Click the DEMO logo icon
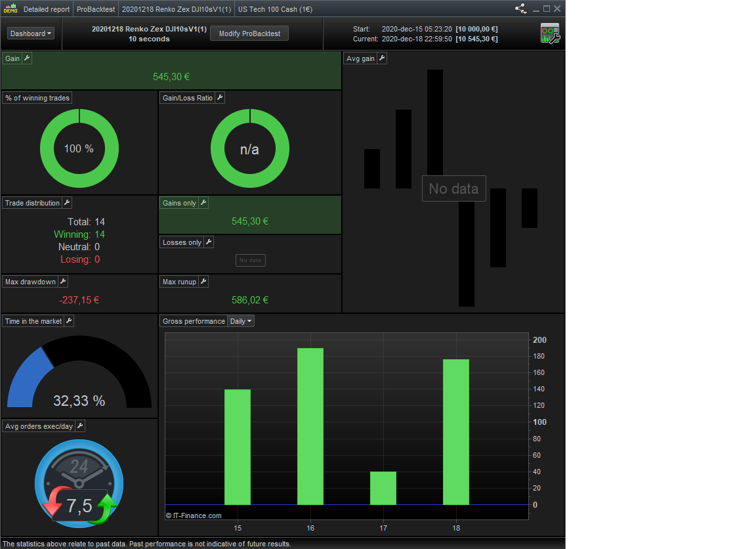The height and width of the screenshot is (549, 756). 10,9
